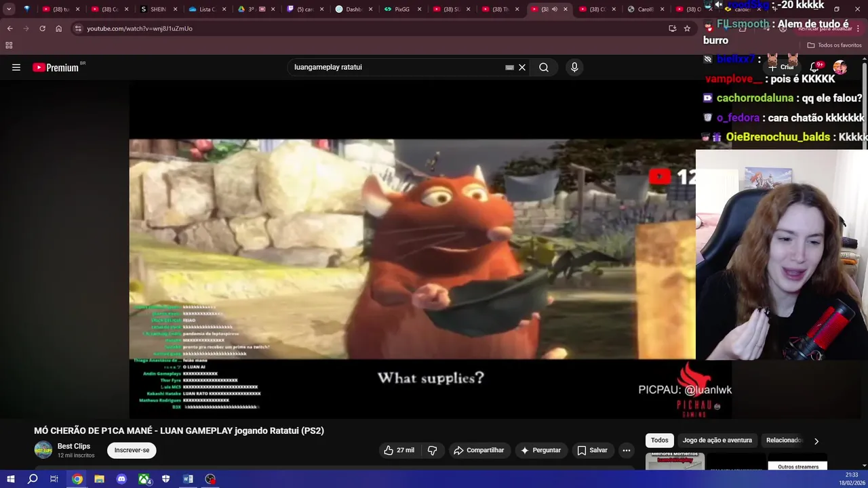Open the Perguntar ask button

pos(540,450)
